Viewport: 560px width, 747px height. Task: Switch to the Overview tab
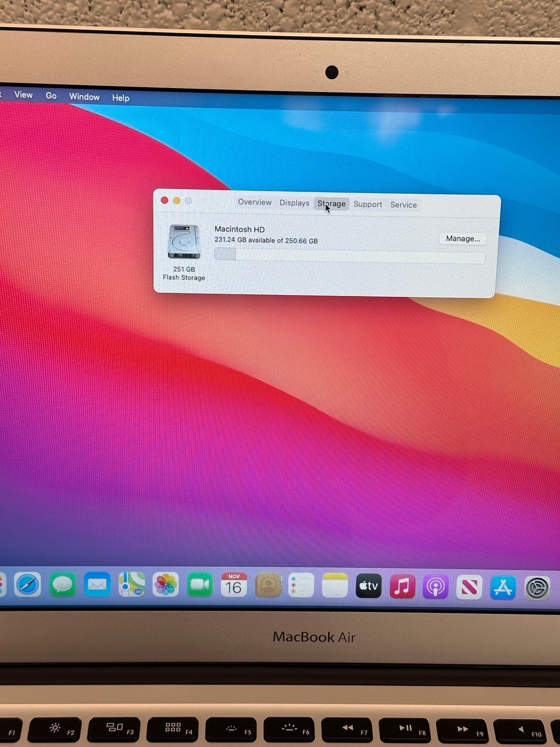click(x=255, y=202)
